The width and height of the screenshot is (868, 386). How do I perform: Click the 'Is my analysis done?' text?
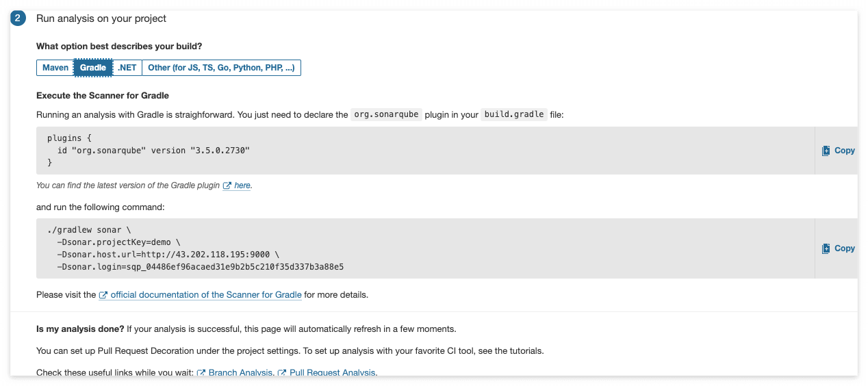pyautogui.click(x=80, y=329)
